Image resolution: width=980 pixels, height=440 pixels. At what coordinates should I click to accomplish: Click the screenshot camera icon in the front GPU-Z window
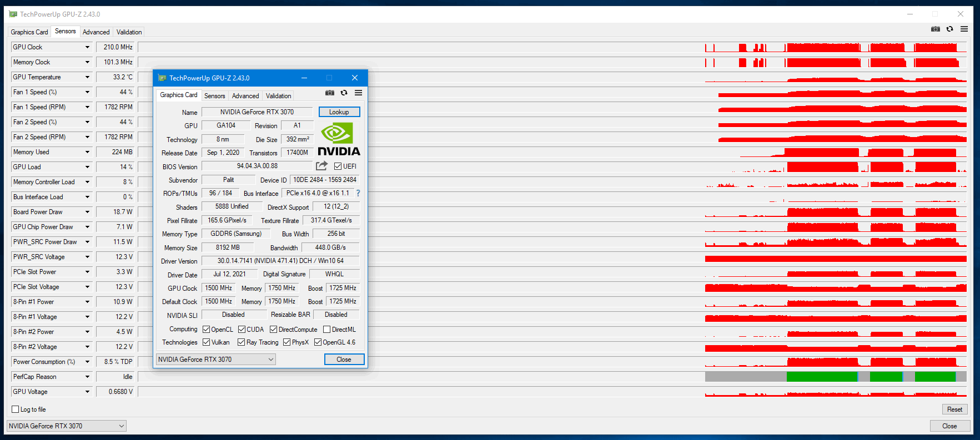tap(330, 93)
